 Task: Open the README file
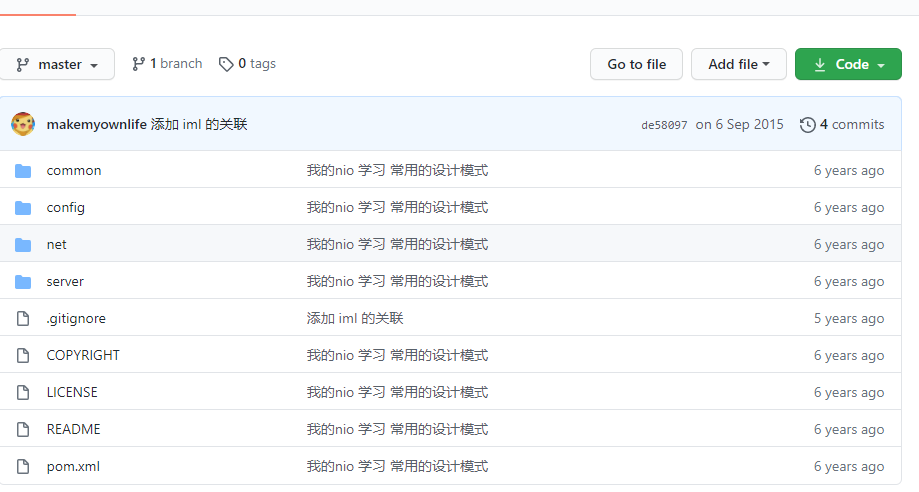click(73, 430)
